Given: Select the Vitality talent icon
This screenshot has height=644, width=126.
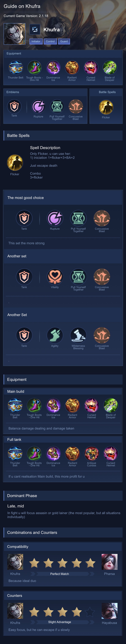Looking at the screenshot, I should [x=55, y=277].
